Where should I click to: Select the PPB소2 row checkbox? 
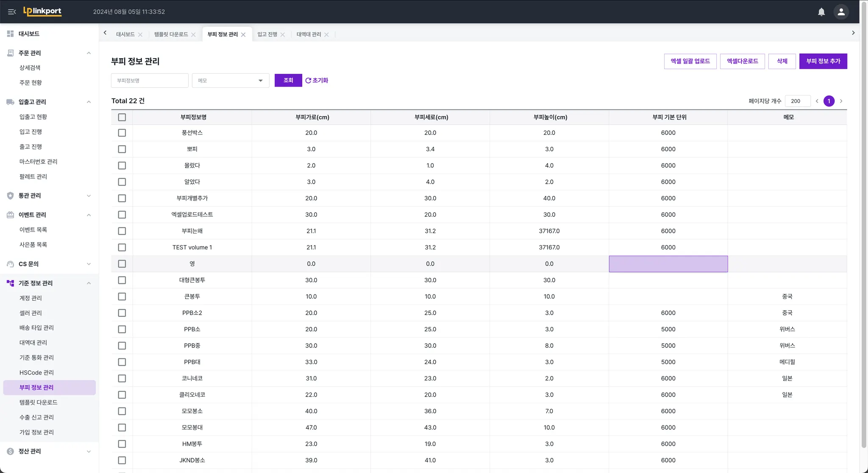point(122,313)
